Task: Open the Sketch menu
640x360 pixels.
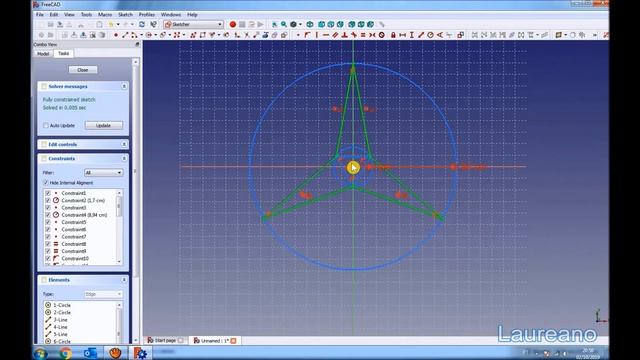Action: [125, 15]
